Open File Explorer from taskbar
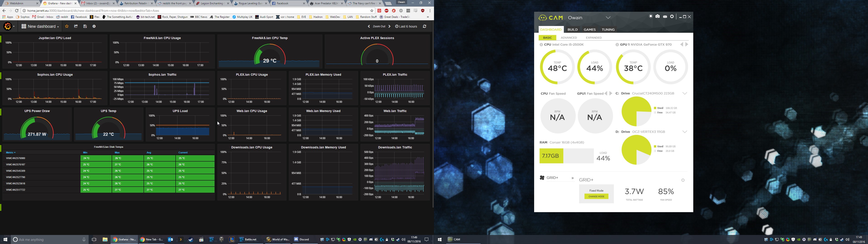 (105, 240)
